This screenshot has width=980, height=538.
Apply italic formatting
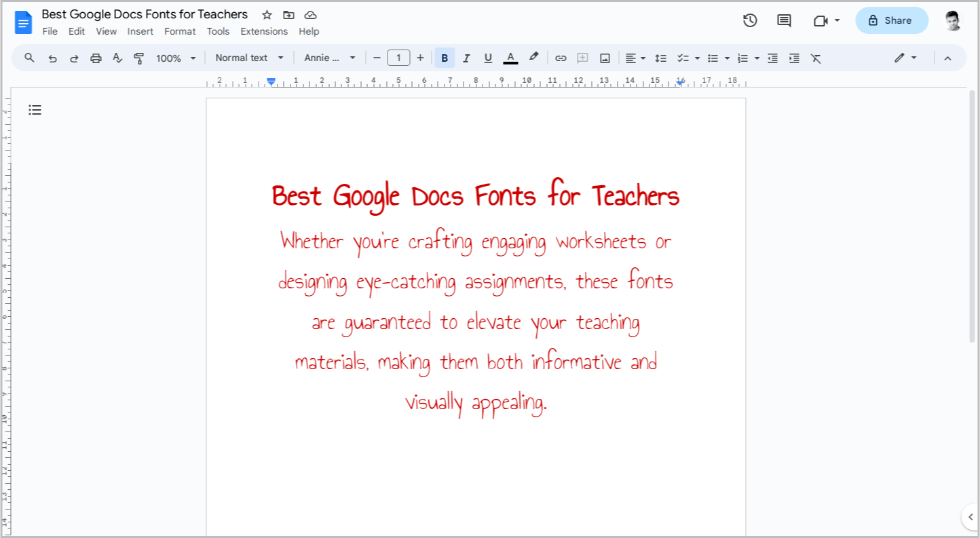[466, 58]
